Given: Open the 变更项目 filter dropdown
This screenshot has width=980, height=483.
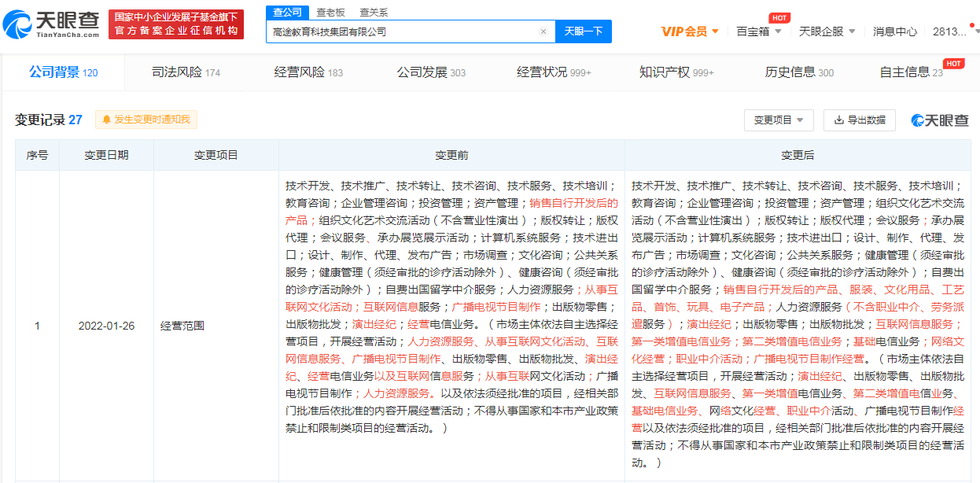Looking at the screenshot, I should coord(779,120).
